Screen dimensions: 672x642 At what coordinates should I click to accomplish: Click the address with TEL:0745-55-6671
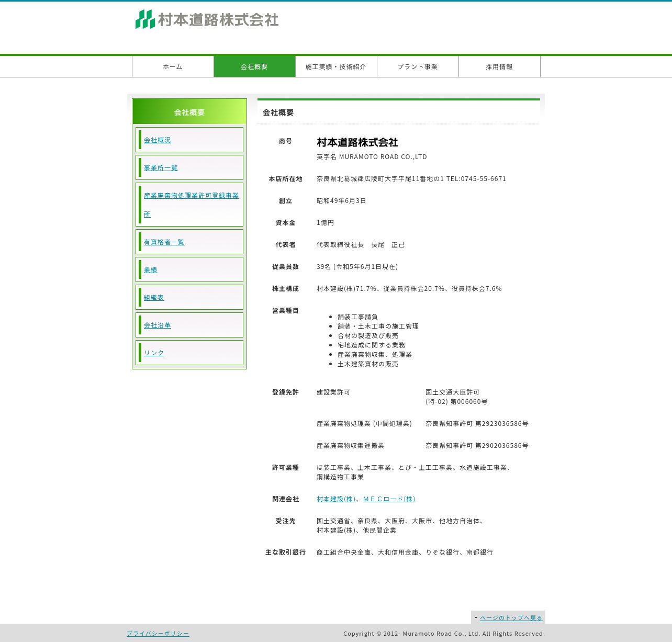[411, 179]
